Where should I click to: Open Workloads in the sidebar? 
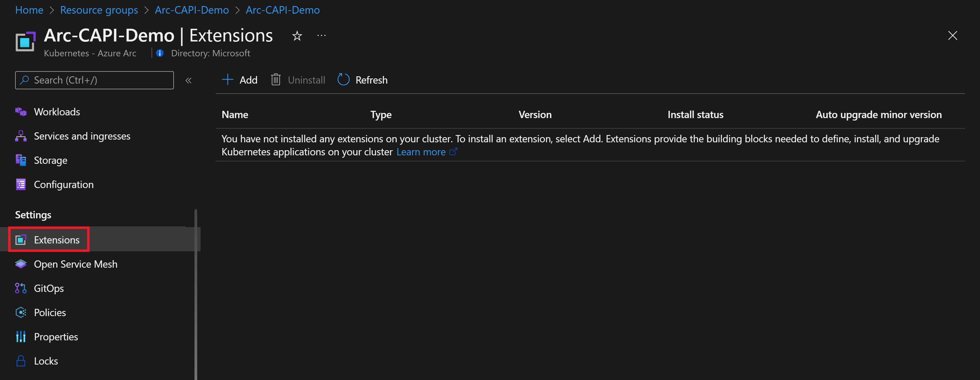[57, 112]
